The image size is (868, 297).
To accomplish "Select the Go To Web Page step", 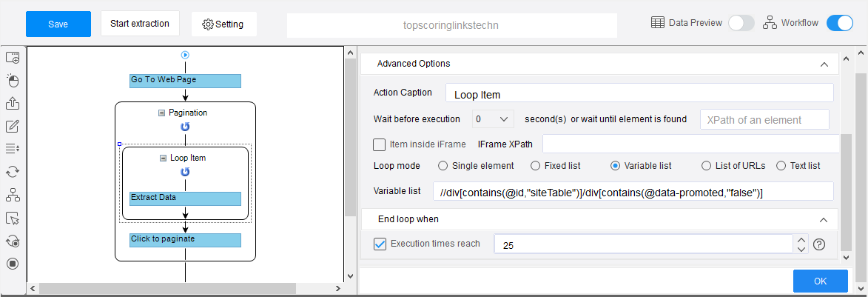I will 186,81.
